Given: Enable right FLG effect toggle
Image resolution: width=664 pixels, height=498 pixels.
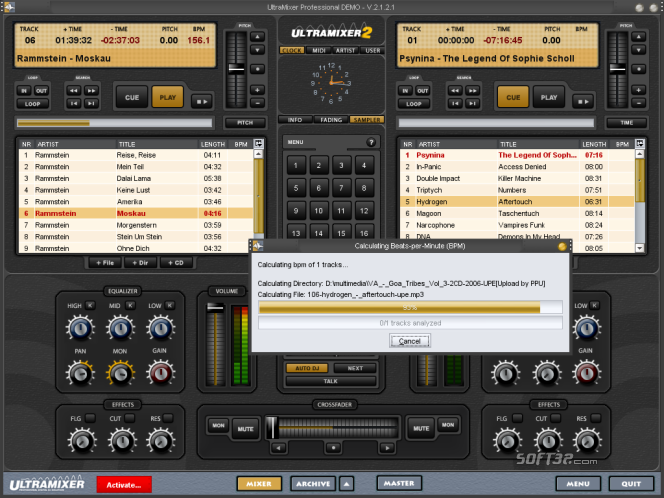Looking at the screenshot, I should pos(517,418).
